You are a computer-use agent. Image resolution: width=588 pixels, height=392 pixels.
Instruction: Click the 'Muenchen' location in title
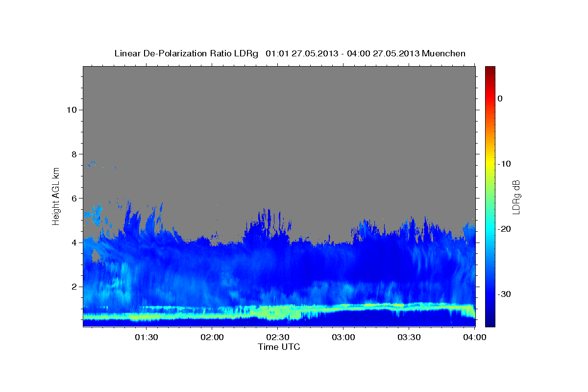(x=444, y=53)
